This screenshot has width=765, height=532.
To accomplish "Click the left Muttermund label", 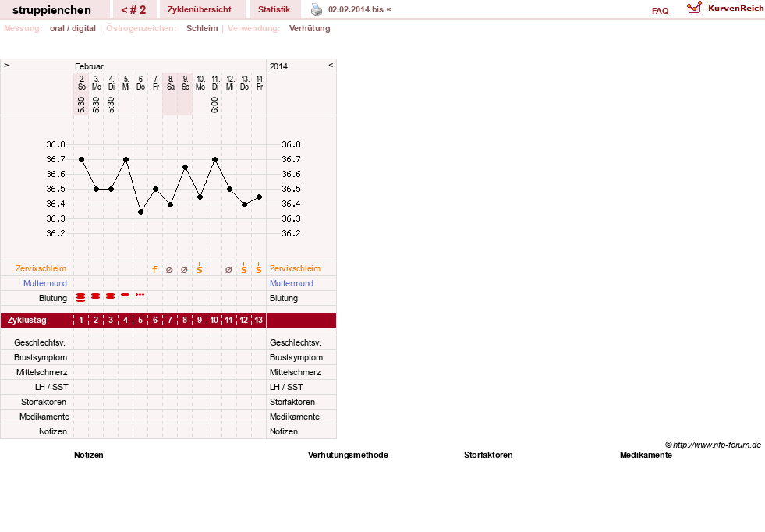I will pyautogui.click(x=45, y=283).
